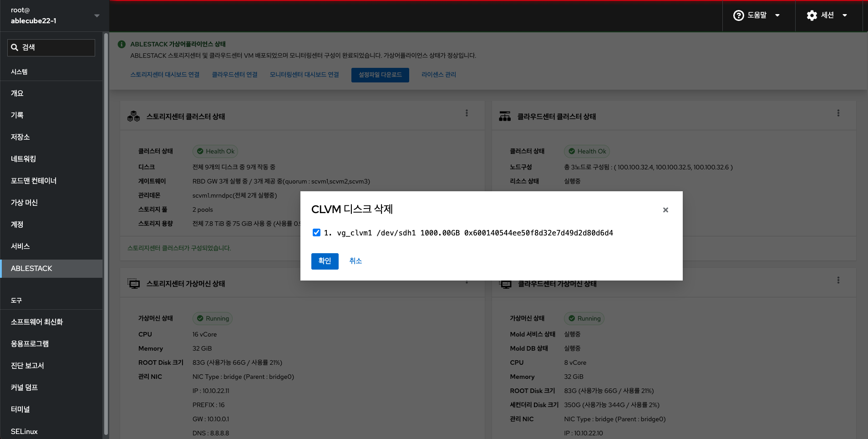Viewport: 868px width, 439px height.
Task: Open SELinux page in sidebar
Action: coord(51,431)
